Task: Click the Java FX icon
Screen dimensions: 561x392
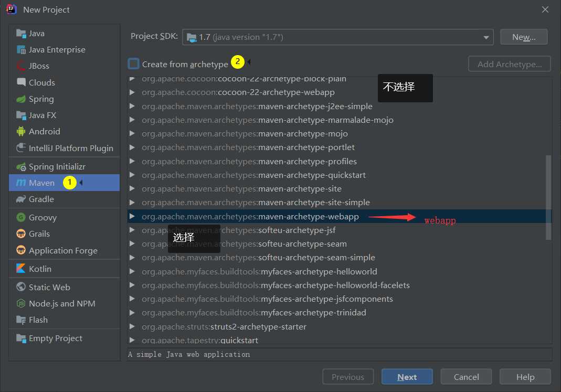Action: pos(21,115)
